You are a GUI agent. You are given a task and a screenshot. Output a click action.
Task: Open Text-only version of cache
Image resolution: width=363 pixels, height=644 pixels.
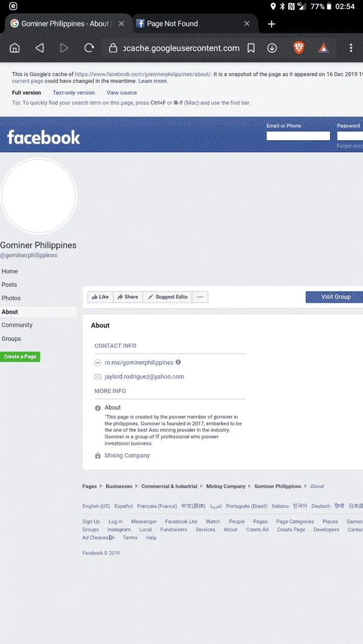[73, 93]
